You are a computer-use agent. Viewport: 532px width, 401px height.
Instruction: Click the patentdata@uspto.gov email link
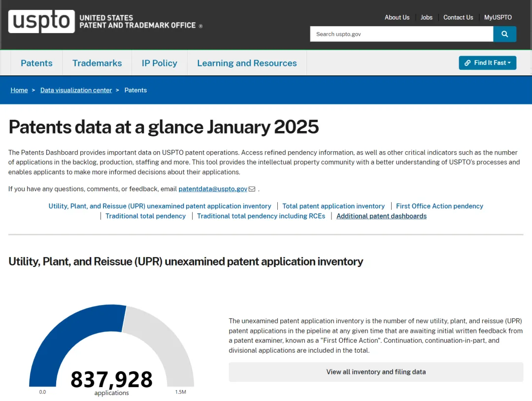click(x=213, y=189)
